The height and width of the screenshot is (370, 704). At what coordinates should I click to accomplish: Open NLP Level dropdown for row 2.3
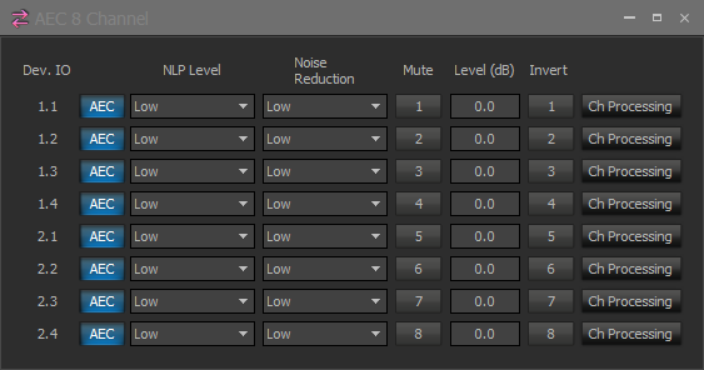192,301
